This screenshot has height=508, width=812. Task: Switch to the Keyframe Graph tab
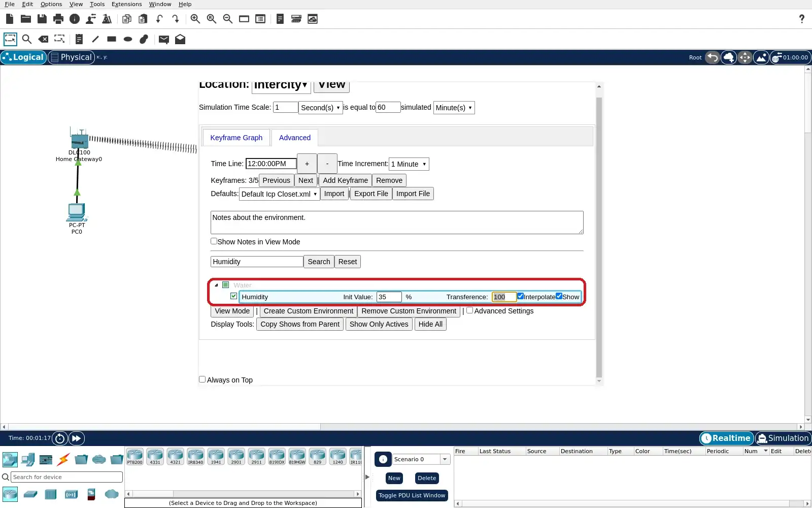point(236,138)
